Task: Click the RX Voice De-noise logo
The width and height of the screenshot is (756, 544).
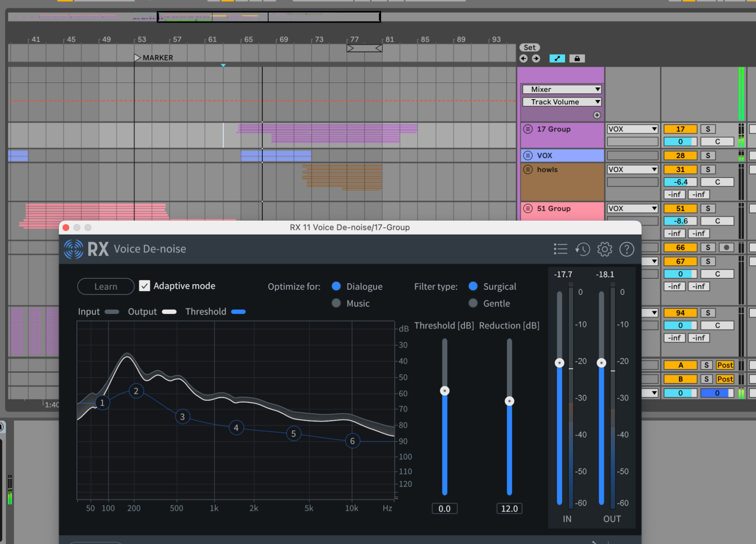Action: (x=74, y=249)
